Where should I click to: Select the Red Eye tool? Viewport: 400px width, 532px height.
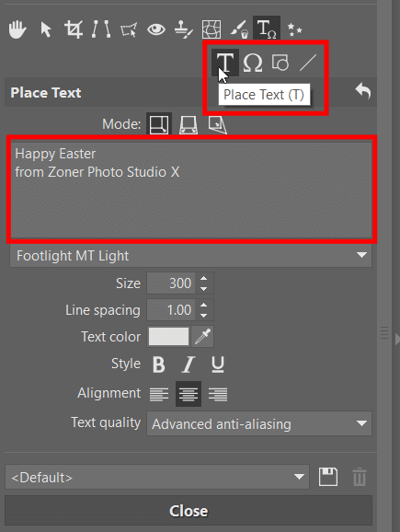click(156, 29)
